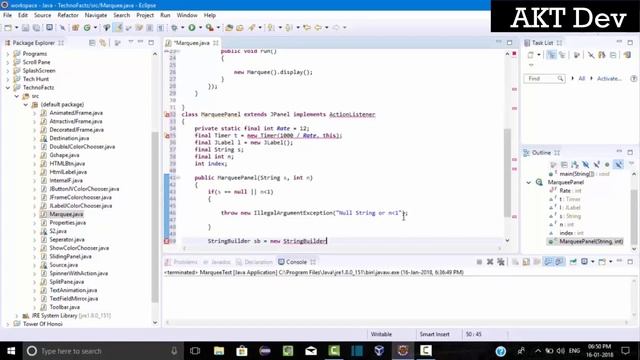This screenshot has height=360, width=640.
Task: Click the Debug bug toolbar icon
Action: [x=175, y=27]
